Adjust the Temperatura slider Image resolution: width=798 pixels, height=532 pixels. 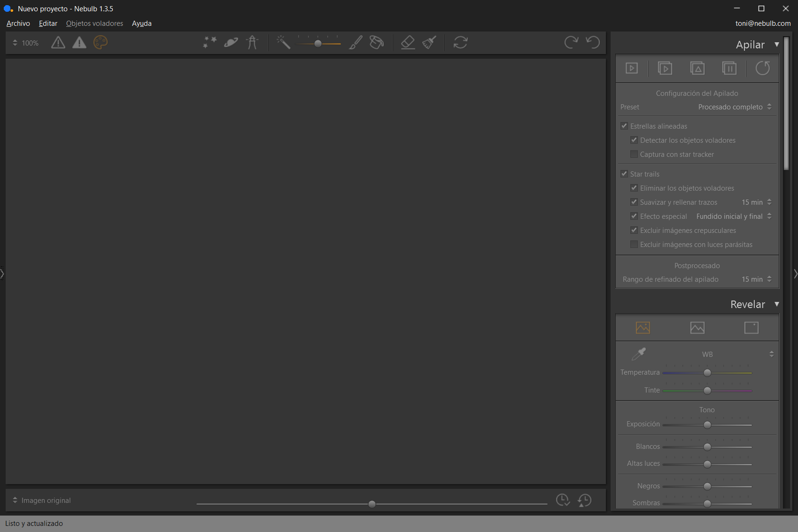coord(707,373)
